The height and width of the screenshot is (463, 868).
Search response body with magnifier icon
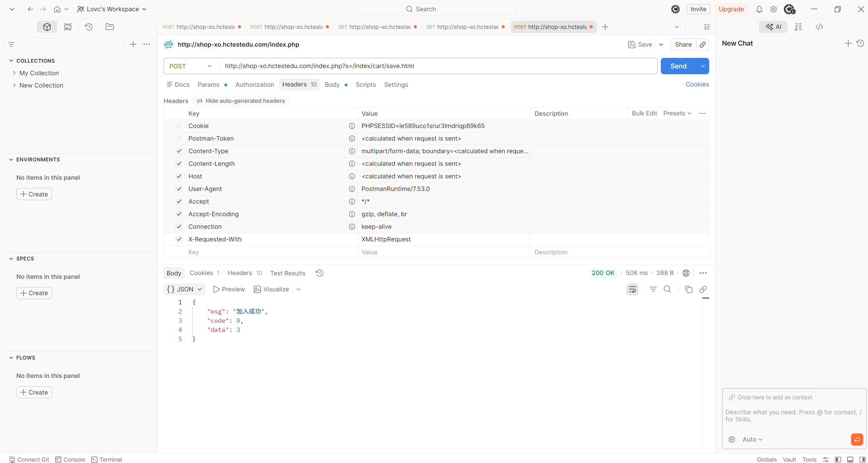click(667, 289)
